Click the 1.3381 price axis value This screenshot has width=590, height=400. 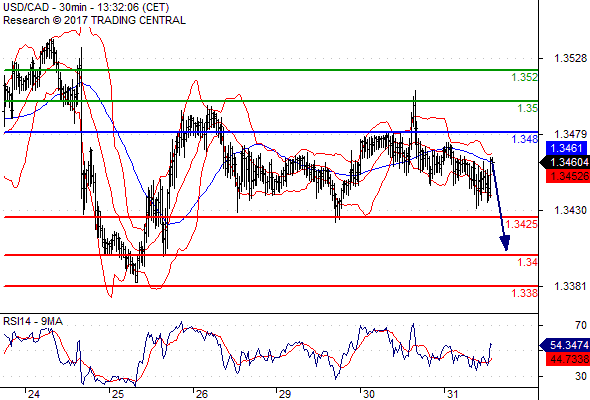click(570, 286)
